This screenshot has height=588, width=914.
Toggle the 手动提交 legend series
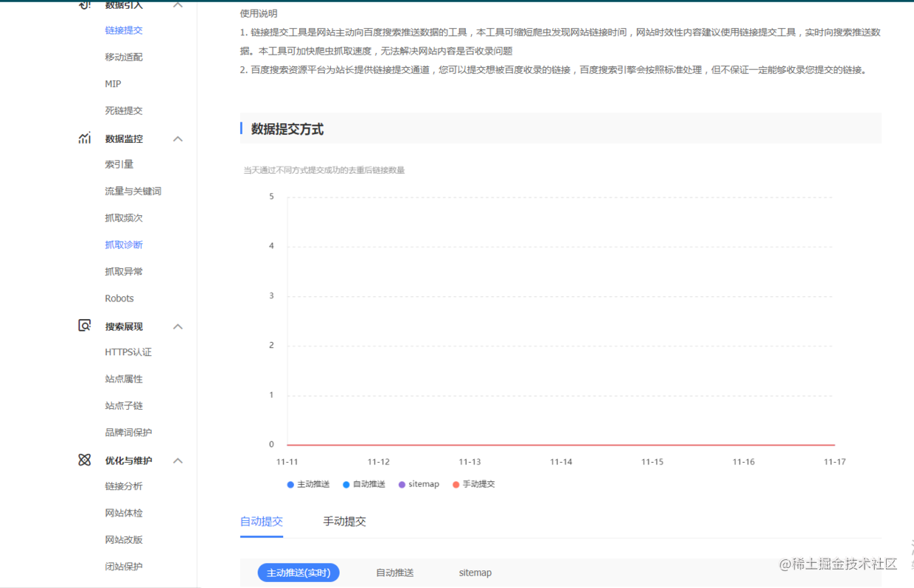pyautogui.click(x=474, y=484)
